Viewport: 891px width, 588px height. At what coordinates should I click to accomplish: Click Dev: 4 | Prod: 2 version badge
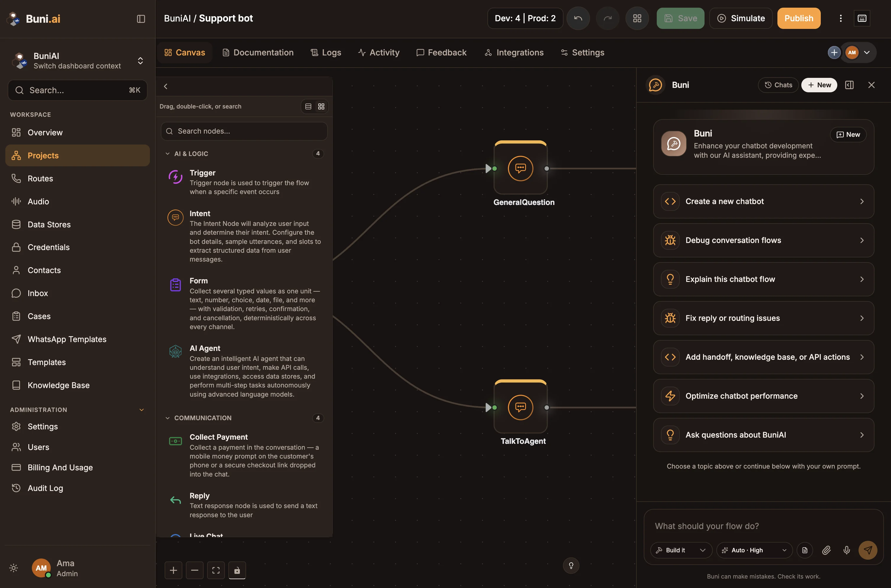(525, 18)
